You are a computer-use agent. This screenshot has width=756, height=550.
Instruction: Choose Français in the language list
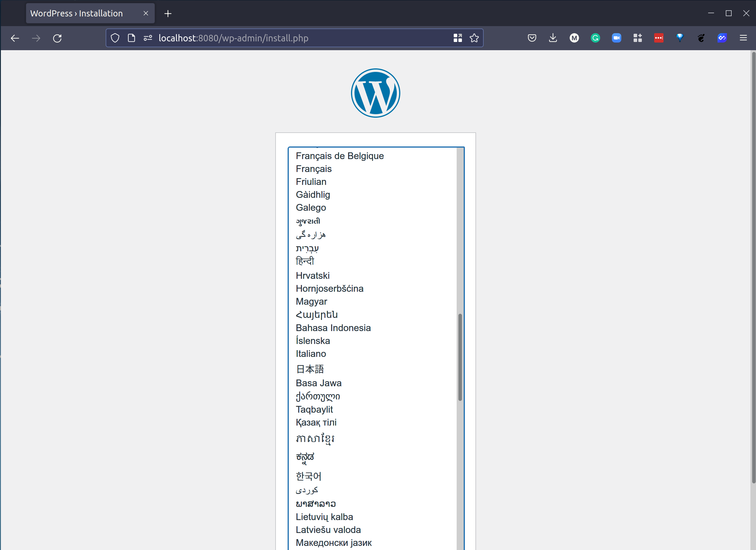pos(313,169)
